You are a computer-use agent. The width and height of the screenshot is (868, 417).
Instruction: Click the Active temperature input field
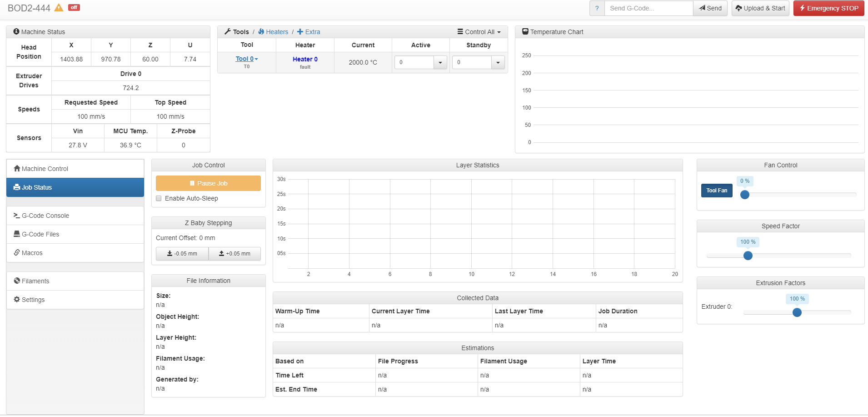[x=414, y=62]
